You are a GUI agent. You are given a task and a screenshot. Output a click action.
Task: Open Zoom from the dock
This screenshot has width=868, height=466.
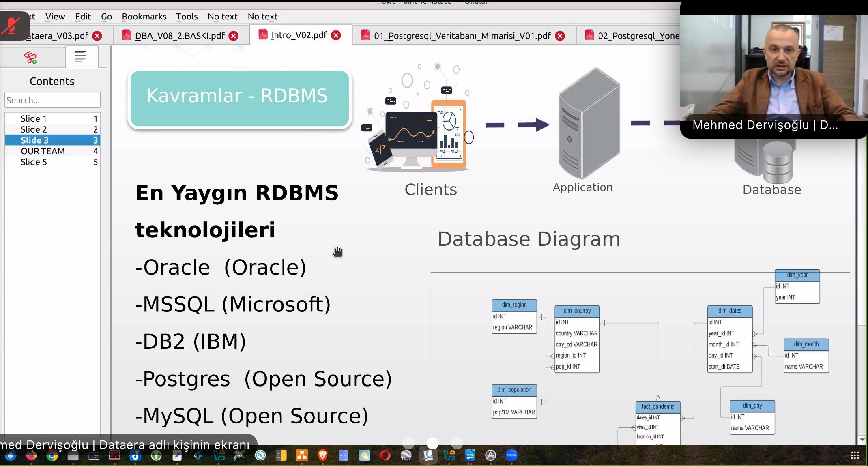tap(511, 455)
